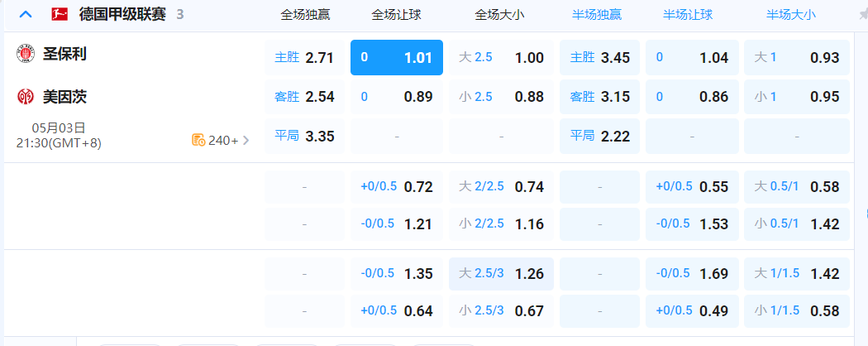Viewport: 868px width, 346px height.
Task: Deselect the highlighted handicap 0 at 1.01
Action: (396, 57)
